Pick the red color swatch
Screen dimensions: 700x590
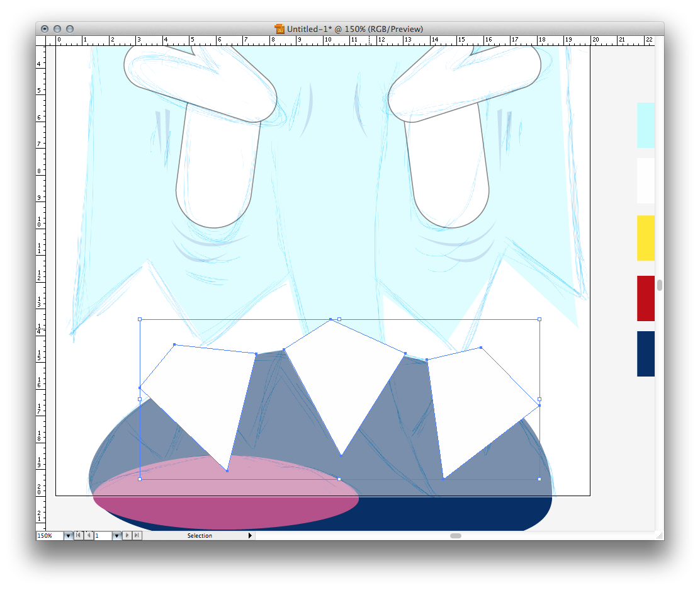645,298
